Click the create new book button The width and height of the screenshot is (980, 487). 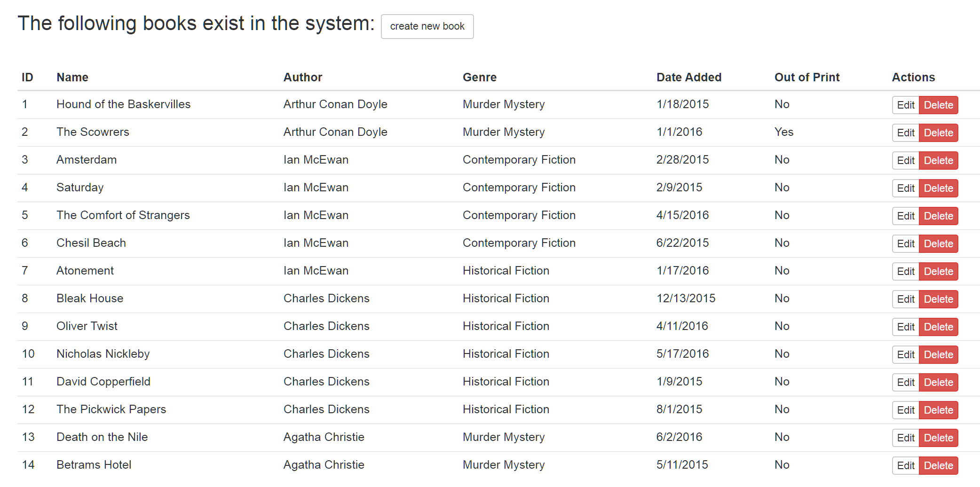pos(427,26)
